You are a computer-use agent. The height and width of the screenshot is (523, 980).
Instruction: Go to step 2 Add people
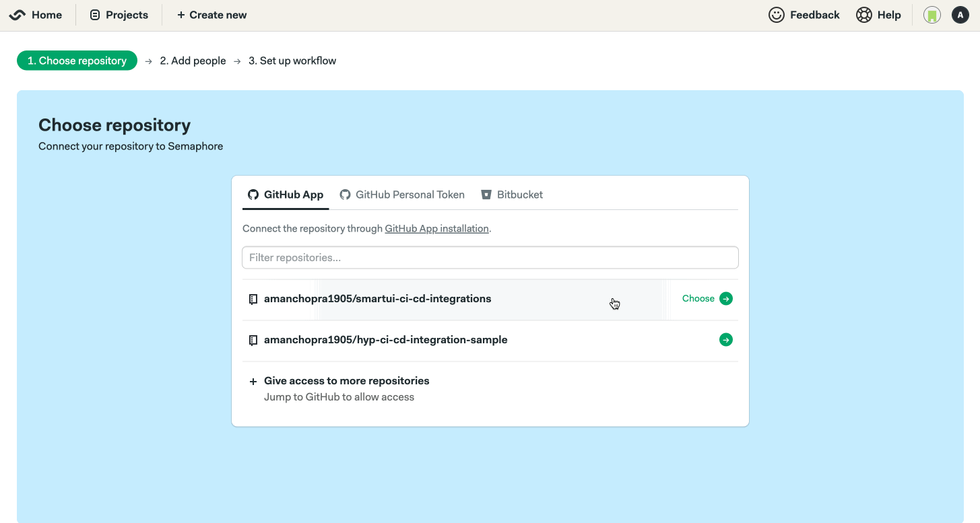[193, 61]
